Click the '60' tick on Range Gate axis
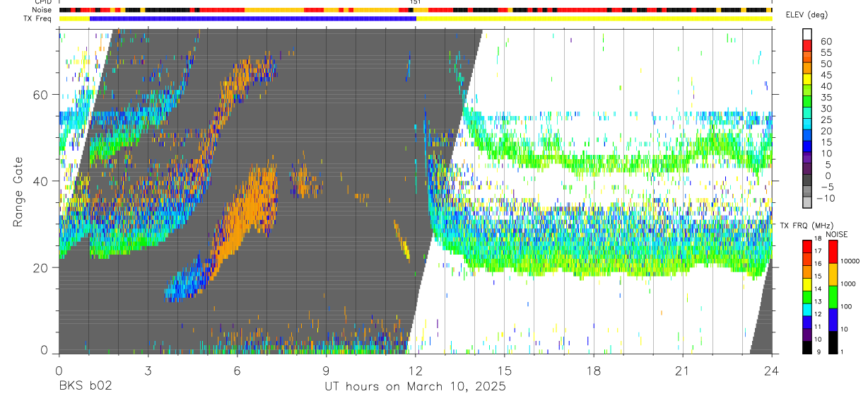The height and width of the screenshot is (401, 868). (x=40, y=95)
